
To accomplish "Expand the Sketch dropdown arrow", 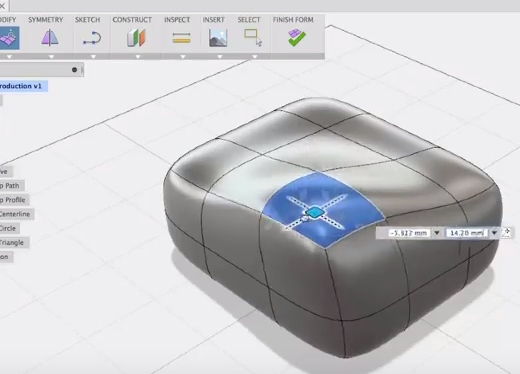I will click(x=93, y=57).
